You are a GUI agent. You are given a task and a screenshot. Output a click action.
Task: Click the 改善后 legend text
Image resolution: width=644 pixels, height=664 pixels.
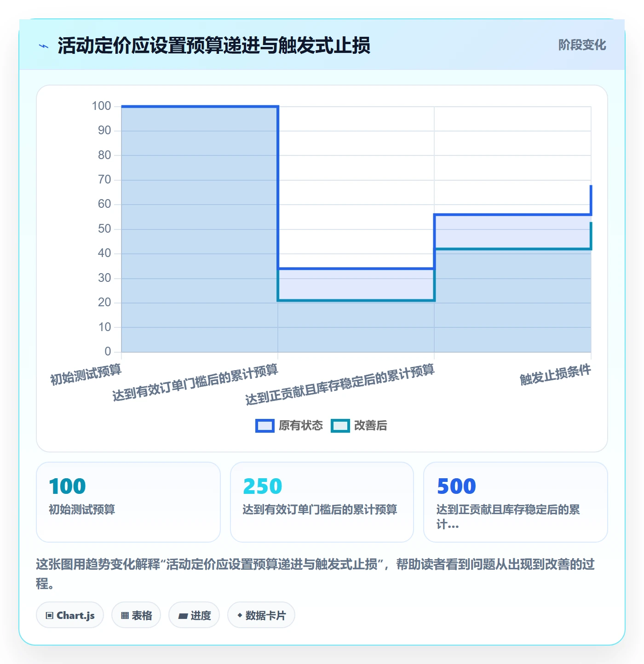[370, 426]
